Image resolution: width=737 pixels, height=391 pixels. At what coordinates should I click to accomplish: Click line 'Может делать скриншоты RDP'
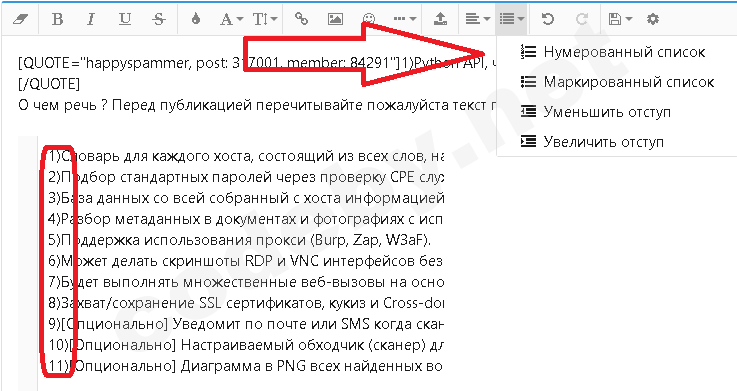[246, 261]
